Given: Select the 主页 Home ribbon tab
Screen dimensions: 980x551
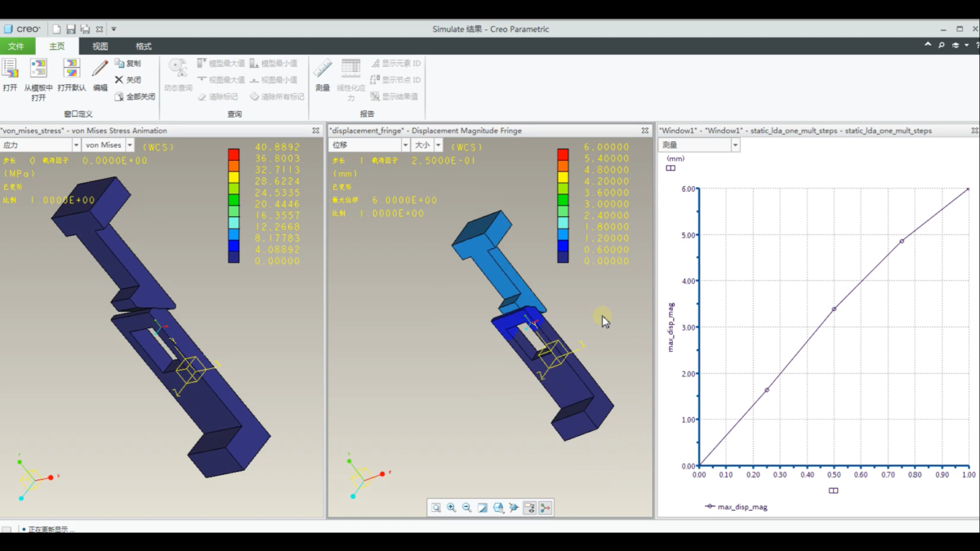Looking at the screenshot, I should click(x=56, y=47).
